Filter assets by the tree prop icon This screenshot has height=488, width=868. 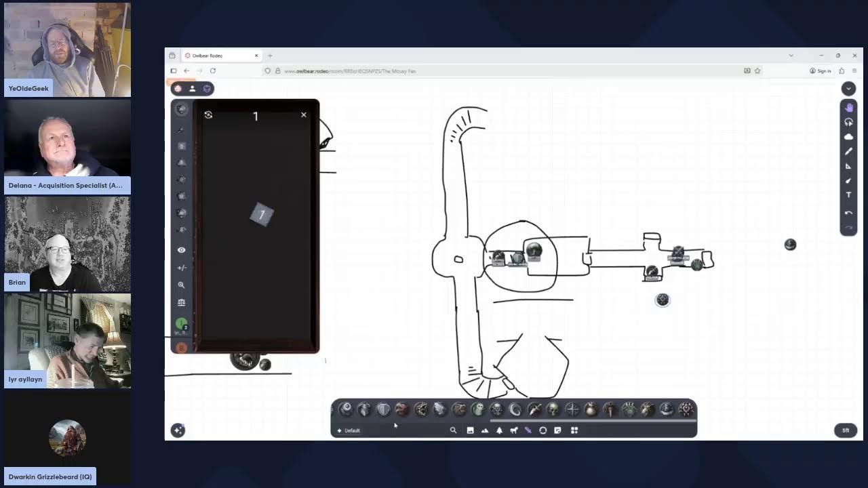(500, 430)
